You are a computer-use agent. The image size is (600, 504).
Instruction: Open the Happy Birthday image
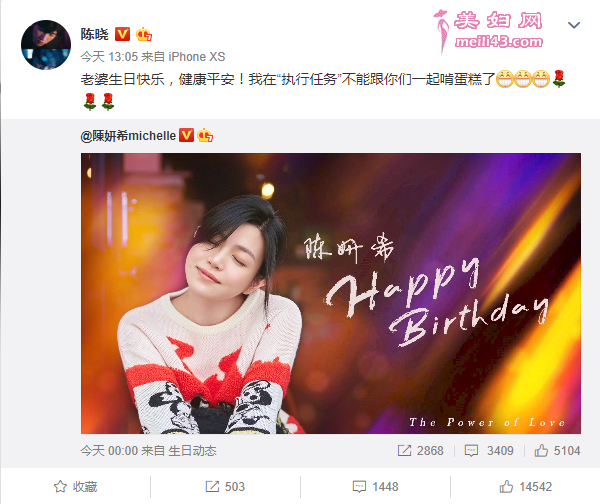331,293
